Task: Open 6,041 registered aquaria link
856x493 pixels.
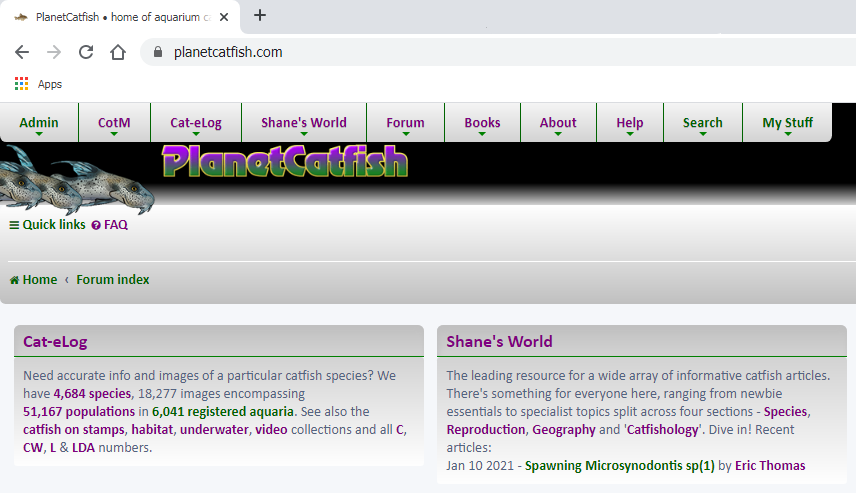Action: [223, 412]
